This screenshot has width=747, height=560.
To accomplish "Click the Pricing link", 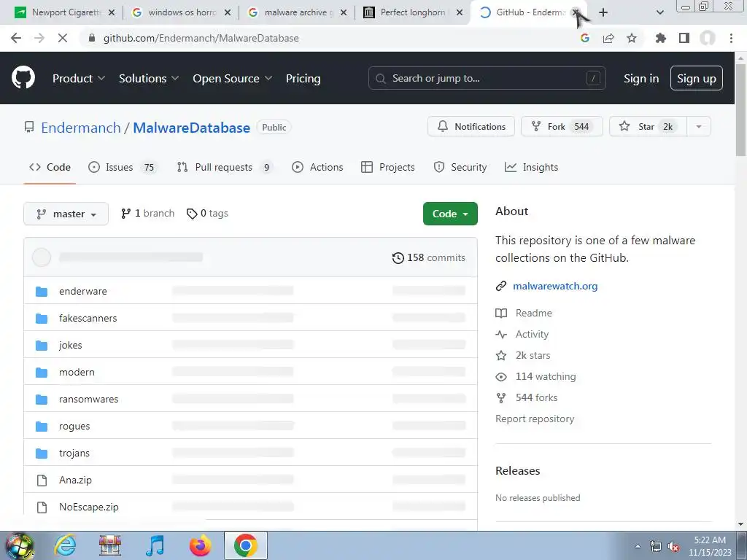I will click(x=303, y=79).
